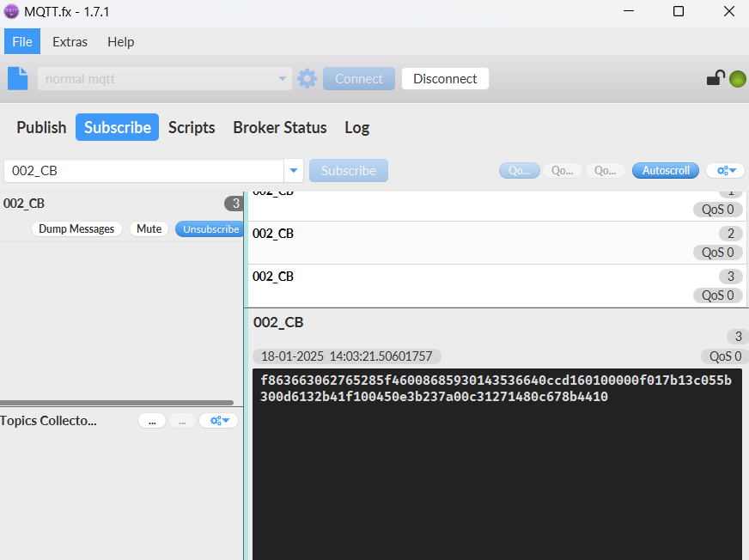Screen dimensions: 749x560
Task: Switch to the Broker Status tab
Action: pyautogui.click(x=280, y=127)
